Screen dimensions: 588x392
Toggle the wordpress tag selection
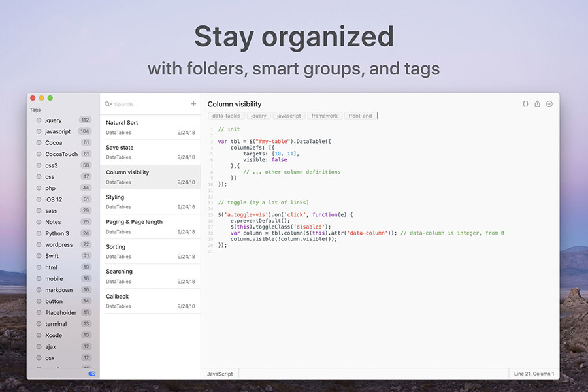(40, 244)
